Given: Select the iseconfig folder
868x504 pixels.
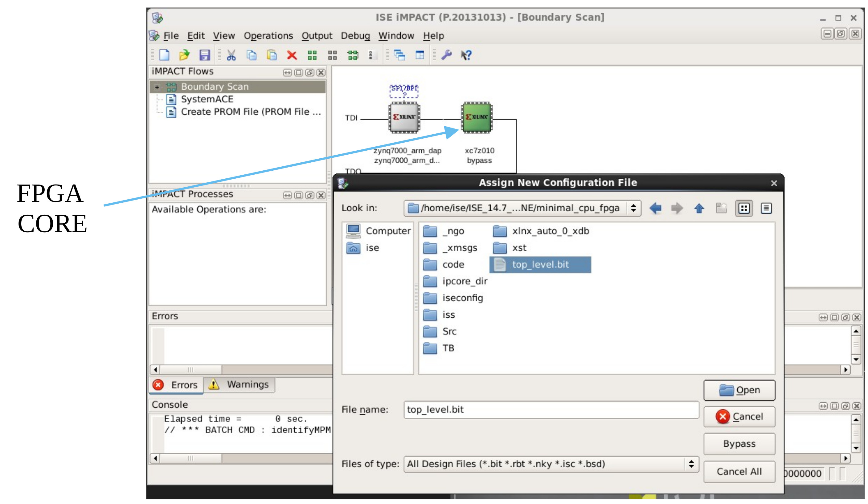Looking at the screenshot, I should click(x=453, y=298).
